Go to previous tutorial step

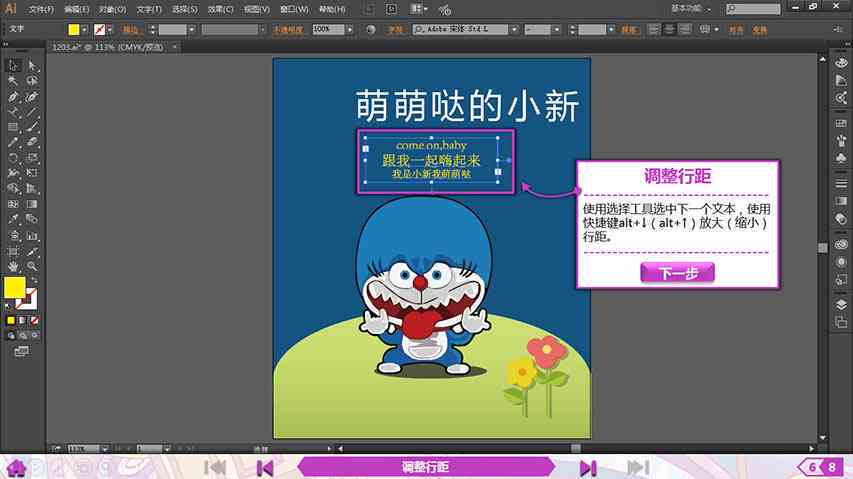coord(265,468)
